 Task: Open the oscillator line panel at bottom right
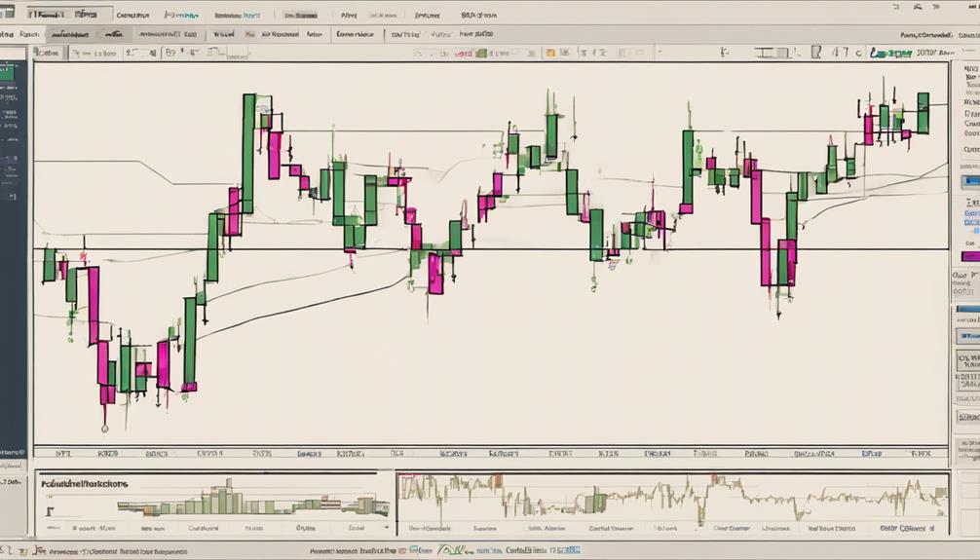pyautogui.click(x=673, y=504)
